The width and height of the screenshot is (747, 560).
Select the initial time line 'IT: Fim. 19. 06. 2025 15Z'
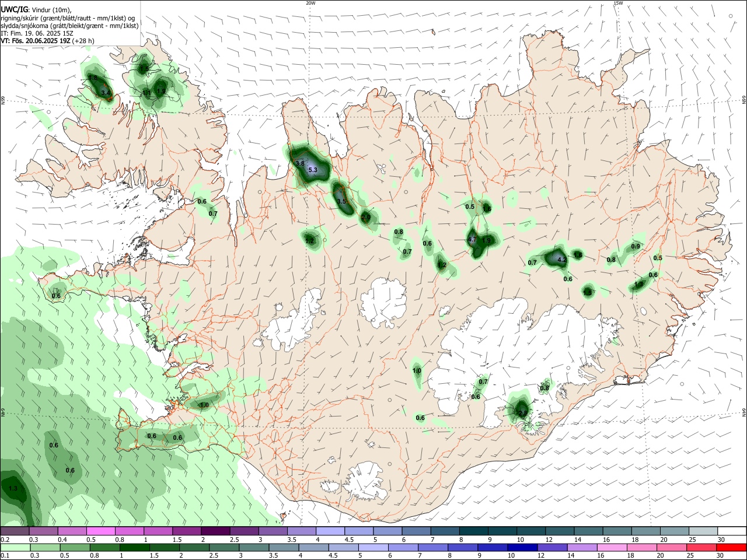[37, 33]
